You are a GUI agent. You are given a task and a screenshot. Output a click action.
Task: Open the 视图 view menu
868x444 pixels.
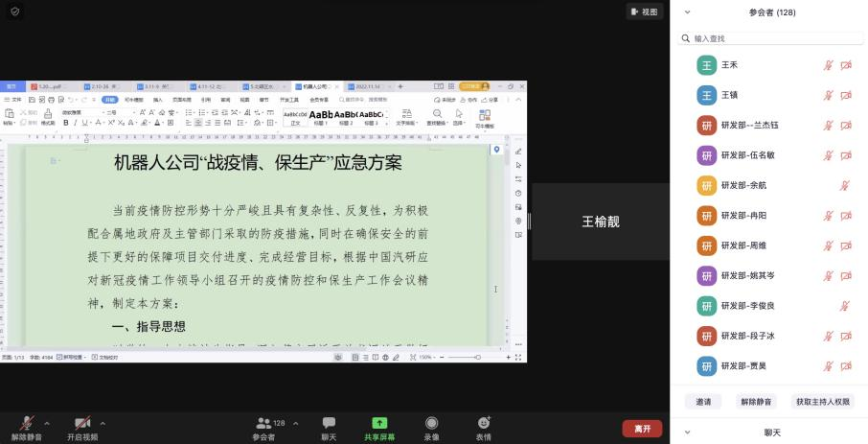645,12
